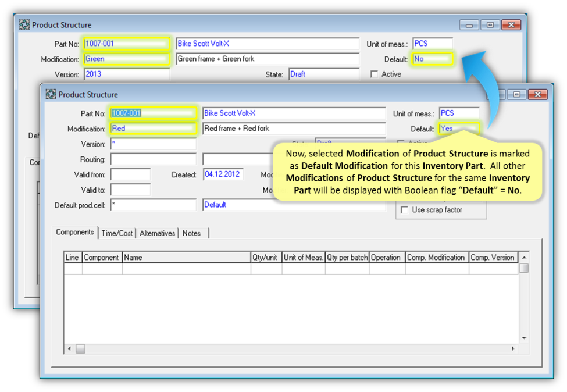
Task: Click the Default field showing Yes
Action: [x=459, y=129]
